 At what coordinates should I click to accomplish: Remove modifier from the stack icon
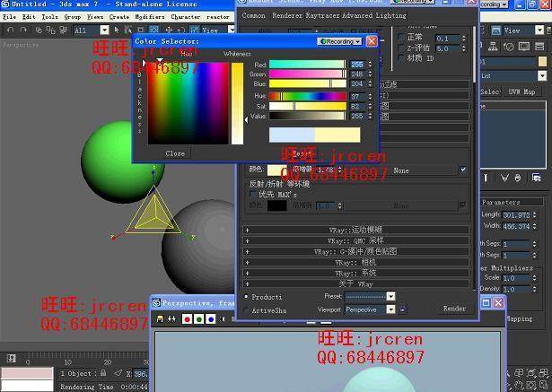[518, 178]
